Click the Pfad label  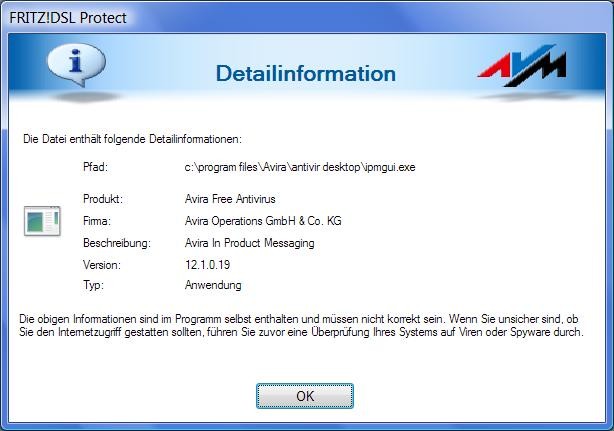[x=95, y=167]
